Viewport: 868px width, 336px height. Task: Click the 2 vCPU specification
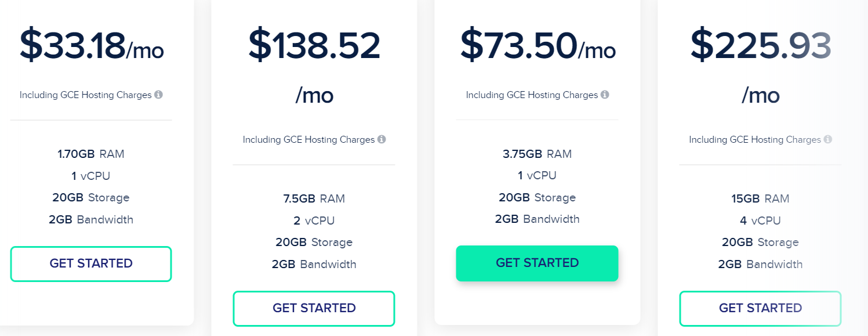pyautogui.click(x=314, y=221)
